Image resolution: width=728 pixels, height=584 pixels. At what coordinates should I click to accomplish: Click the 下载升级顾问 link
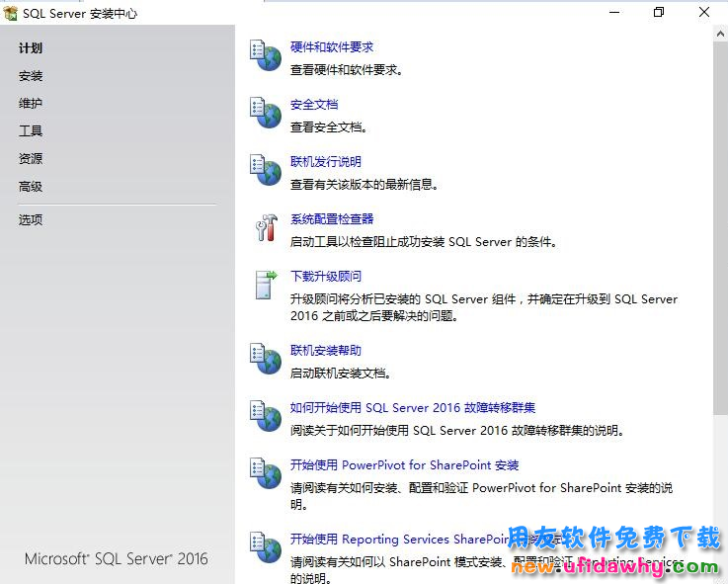tap(326, 277)
